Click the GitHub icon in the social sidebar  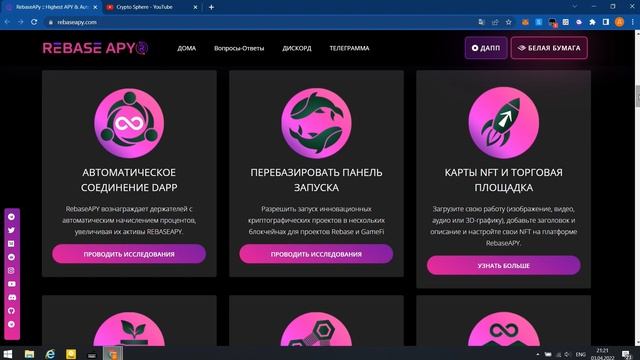tap(11, 311)
